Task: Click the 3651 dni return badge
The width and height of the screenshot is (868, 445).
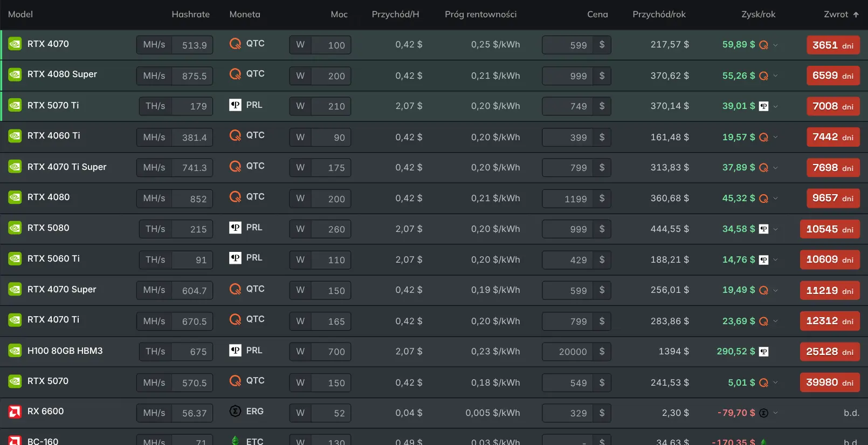Action: 833,45
